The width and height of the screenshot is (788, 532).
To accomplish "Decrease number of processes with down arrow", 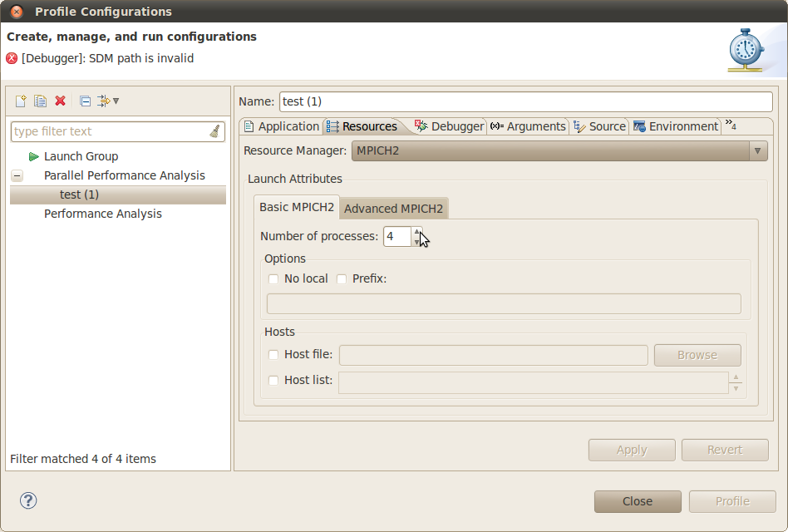I will point(416,242).
